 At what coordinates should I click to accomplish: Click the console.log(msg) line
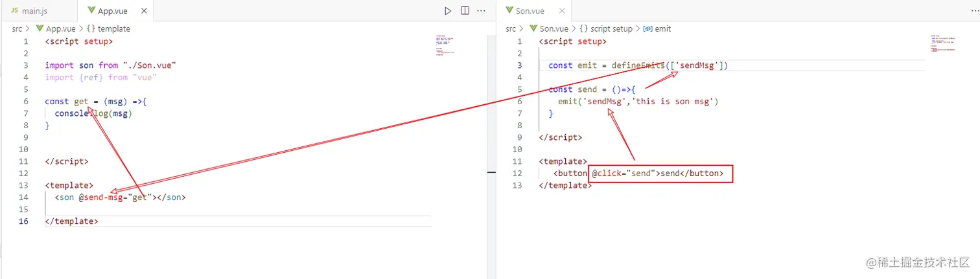(x=93, y=113)
